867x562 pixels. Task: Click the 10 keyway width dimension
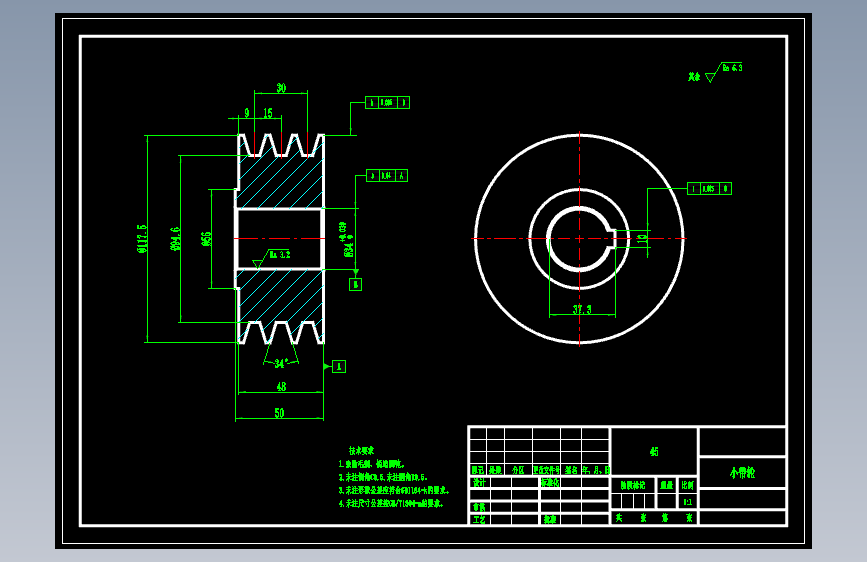point(642,238)
